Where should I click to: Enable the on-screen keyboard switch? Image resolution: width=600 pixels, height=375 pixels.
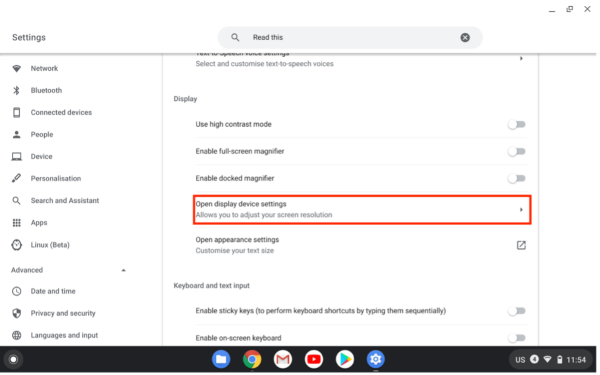pyautogui.click(x=517, y=338)
